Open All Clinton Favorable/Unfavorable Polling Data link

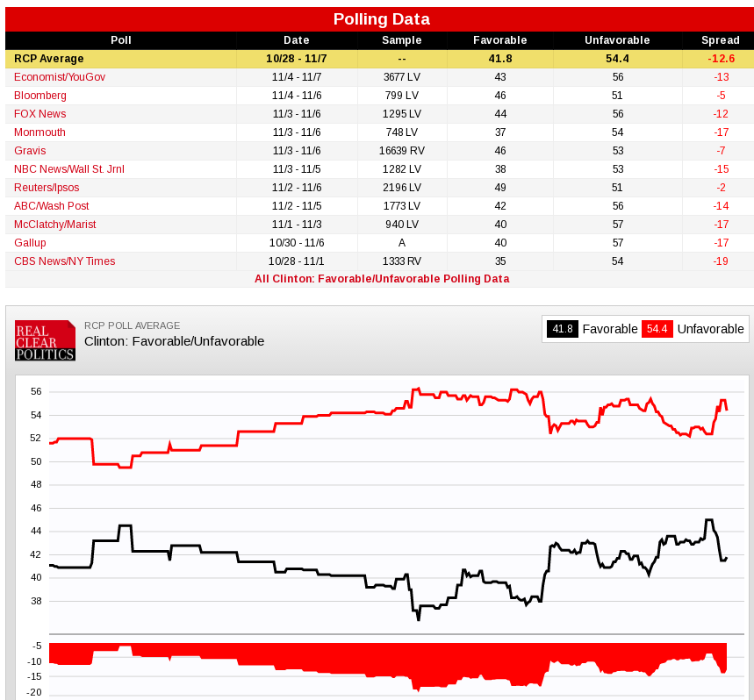click(382, 279)
